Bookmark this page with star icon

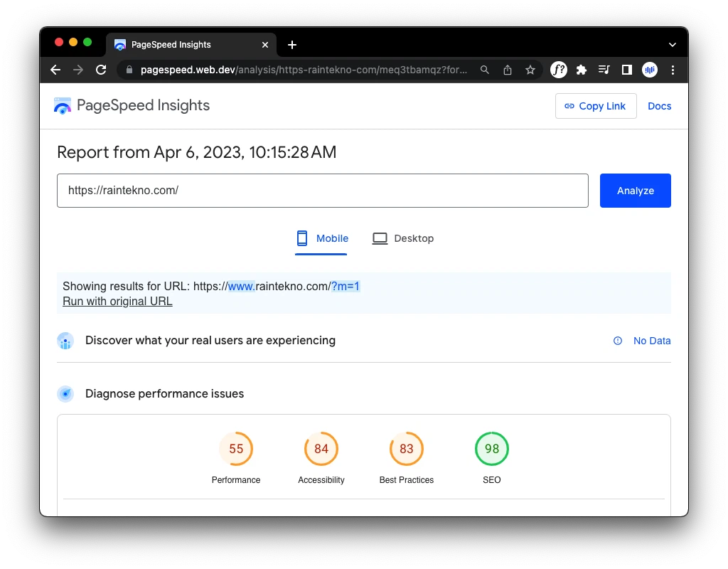click(x=530, y=70)
